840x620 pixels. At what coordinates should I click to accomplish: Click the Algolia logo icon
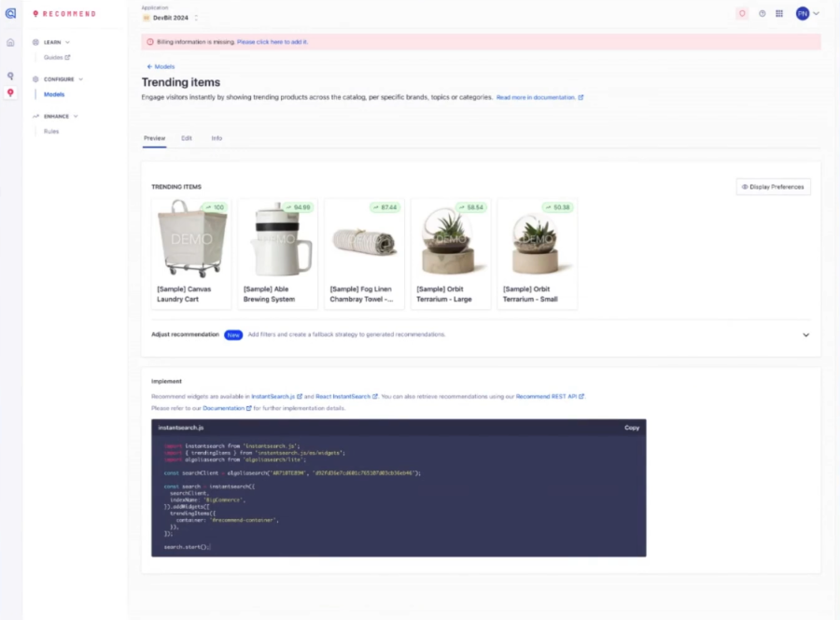tap(10, 13)
